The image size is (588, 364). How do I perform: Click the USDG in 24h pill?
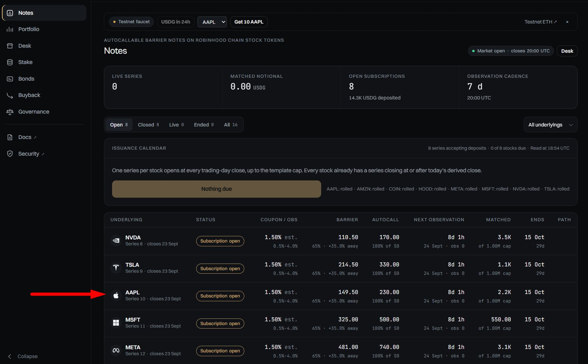(175, 22)
